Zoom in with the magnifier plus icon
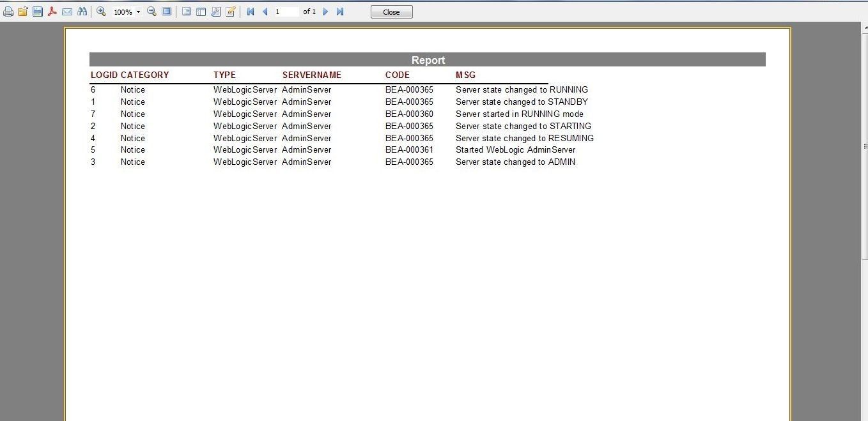 (x=101, y=11)
